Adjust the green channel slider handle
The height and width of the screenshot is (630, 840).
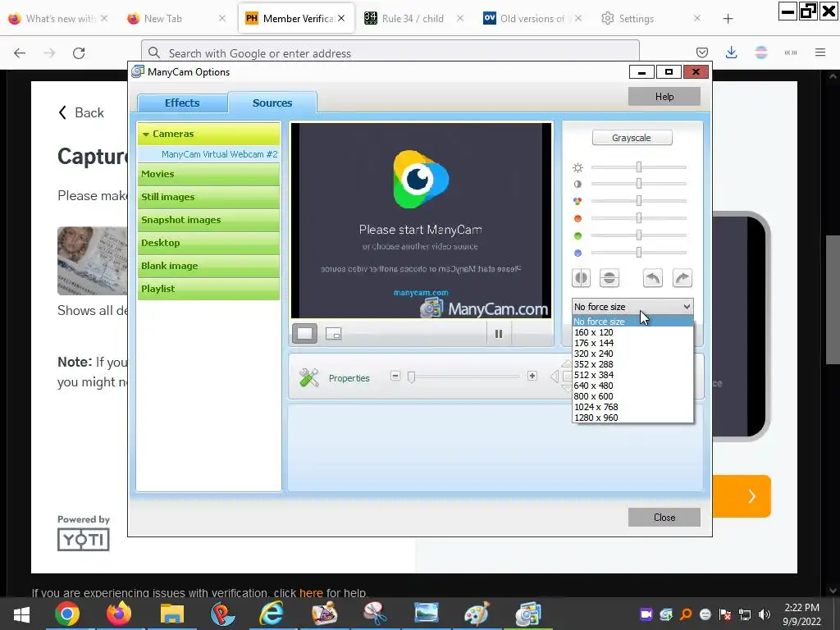(x=638, y=235)
